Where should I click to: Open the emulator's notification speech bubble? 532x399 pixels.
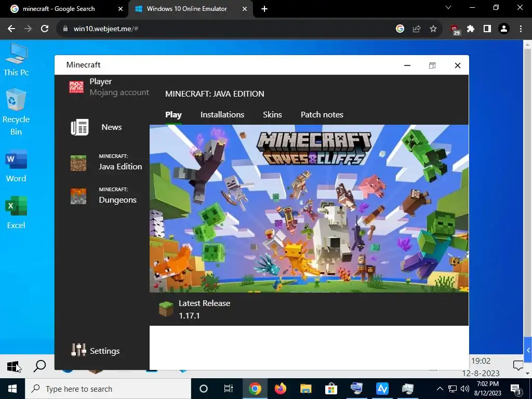518,366
